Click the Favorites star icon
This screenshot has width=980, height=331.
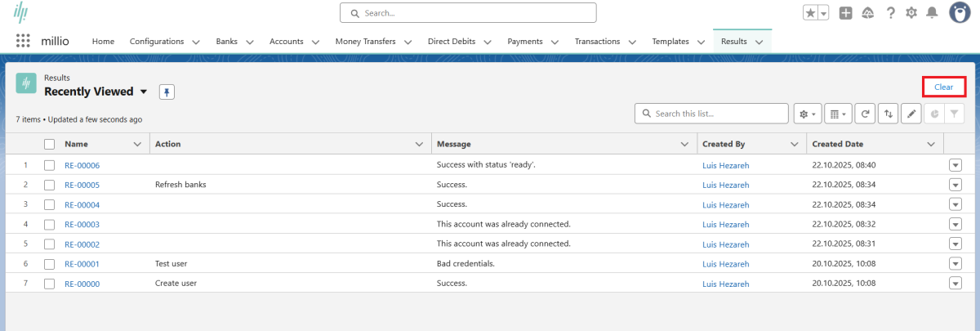point(810,13)
